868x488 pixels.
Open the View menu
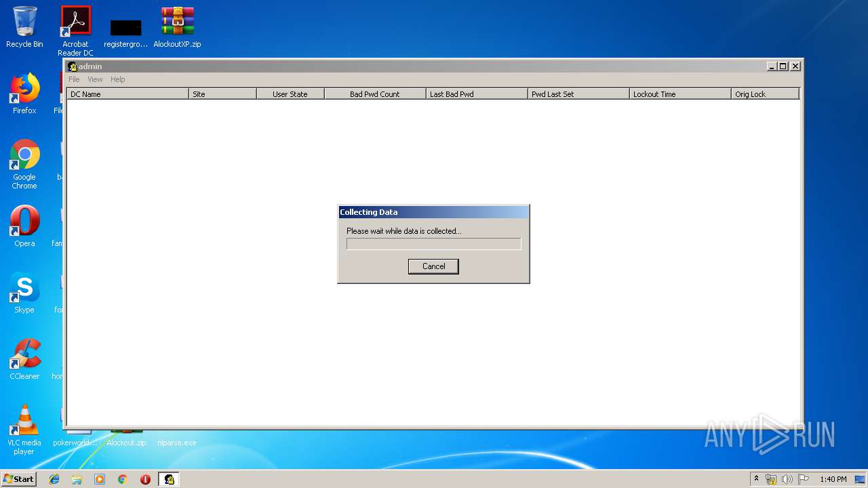click(x=95, y=79)
